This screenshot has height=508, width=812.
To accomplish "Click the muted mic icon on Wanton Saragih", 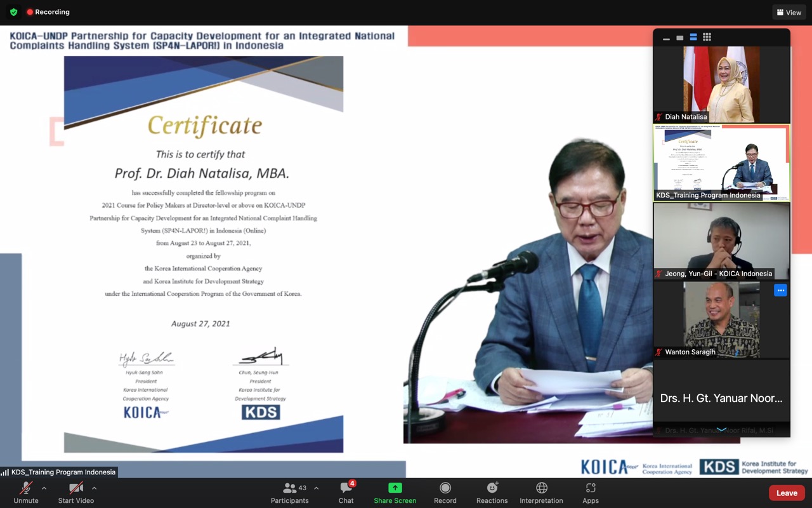I will point(659,352).
